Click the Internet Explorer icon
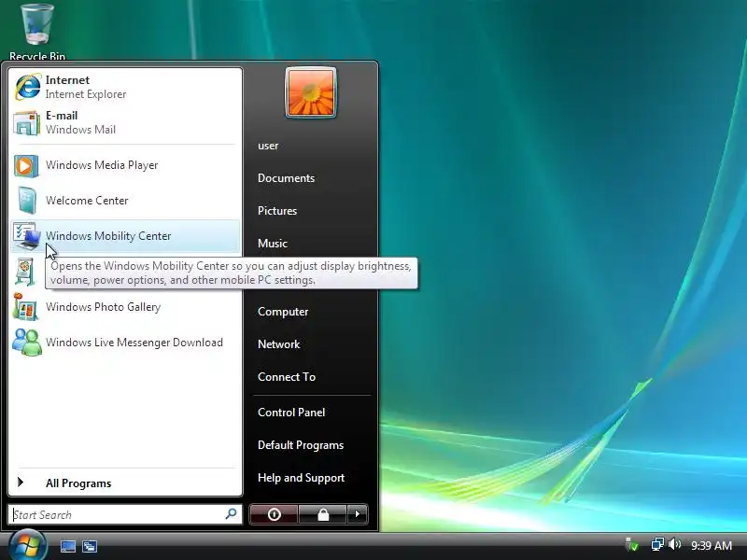This screenshot has width=747, height=560. [x=27, y=87]
